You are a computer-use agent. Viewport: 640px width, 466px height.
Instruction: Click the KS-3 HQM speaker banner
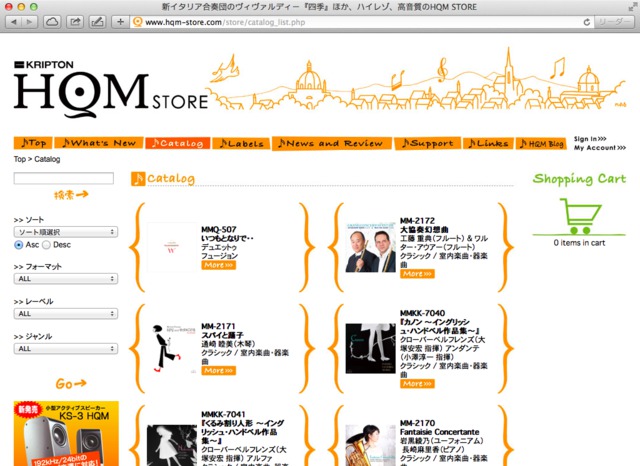coord(66,433)
